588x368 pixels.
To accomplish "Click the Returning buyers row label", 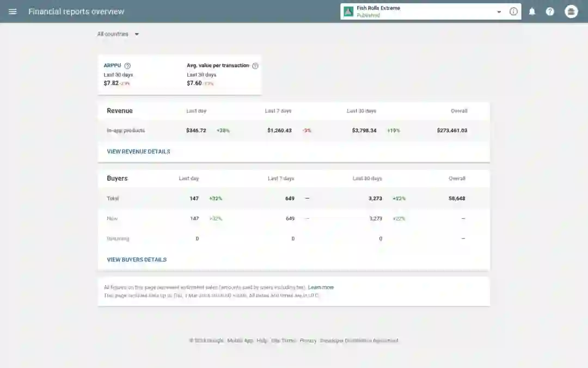I will coord(118,238).
